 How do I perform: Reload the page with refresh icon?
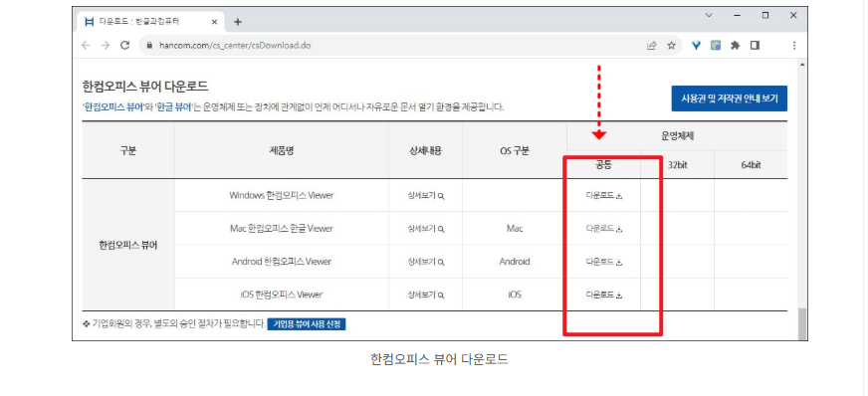(125, 46)
